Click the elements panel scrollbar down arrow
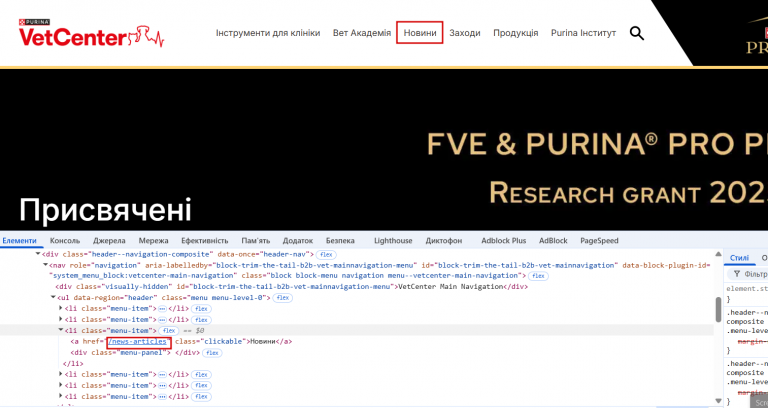The image size is (768, 408). coord(719,400)
